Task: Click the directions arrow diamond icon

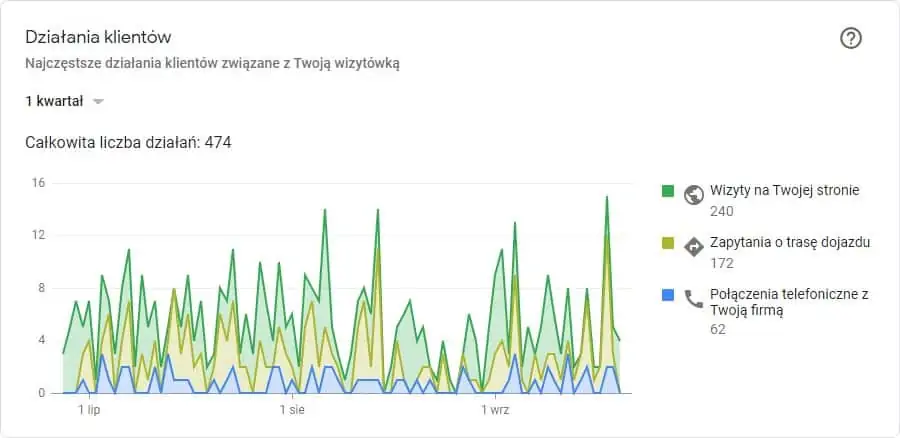Action: click(693, 247)
